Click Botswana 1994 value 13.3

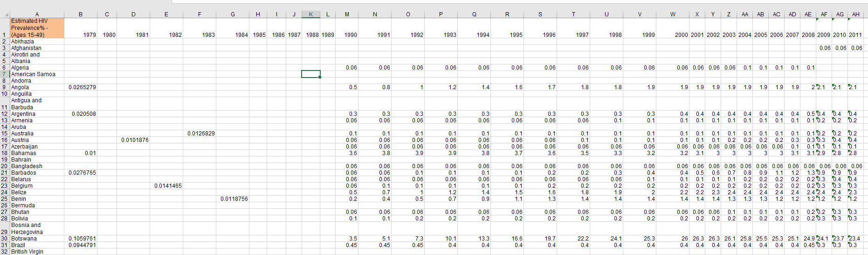click(474, 239)
